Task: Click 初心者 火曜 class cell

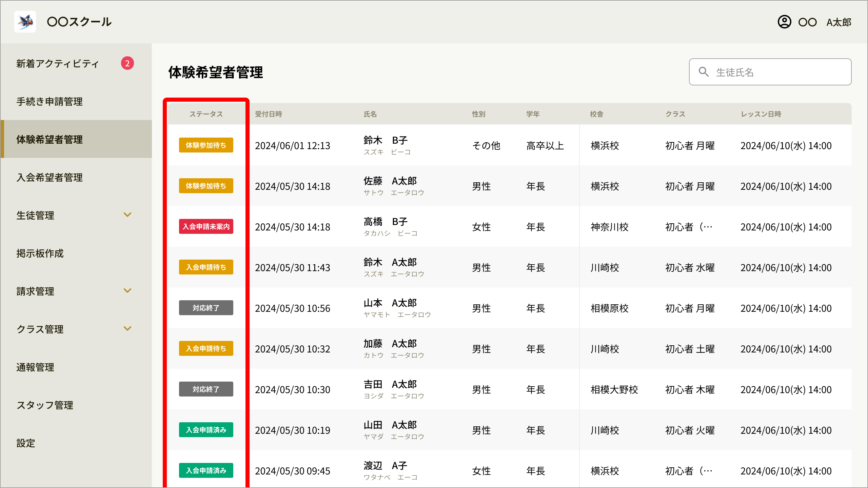Action: tap(690, 430)
